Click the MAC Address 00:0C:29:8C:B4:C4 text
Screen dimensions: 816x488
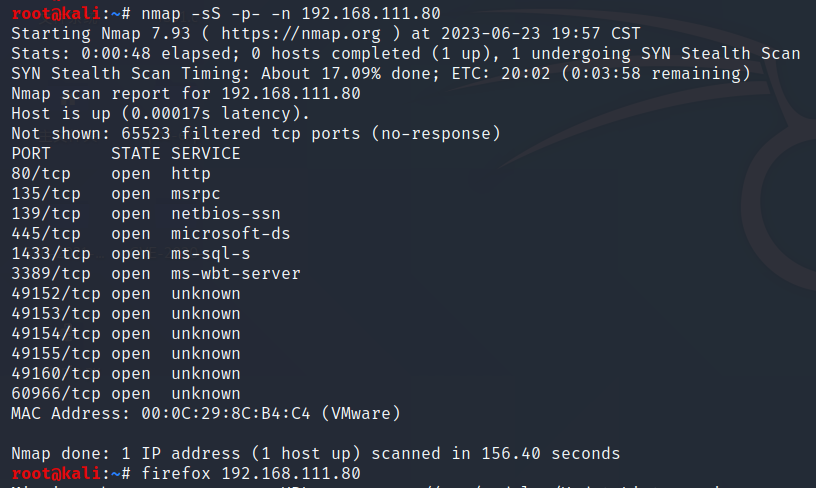pyautogui.click(x=206, y=414)
